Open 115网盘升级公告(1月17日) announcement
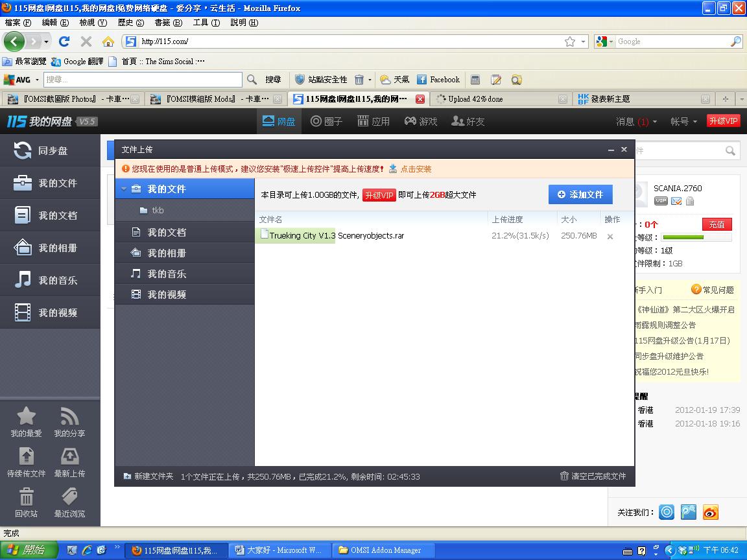 coord(682,340)
